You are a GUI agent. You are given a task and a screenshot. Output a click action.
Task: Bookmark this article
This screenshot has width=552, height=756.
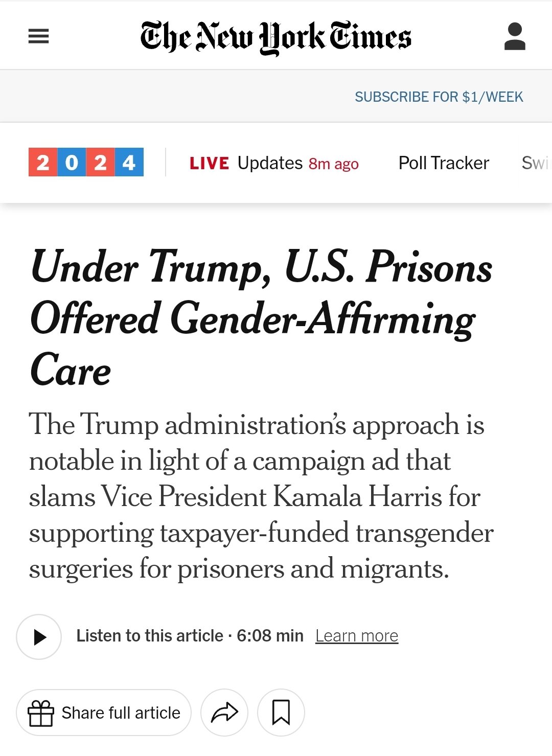281,713
